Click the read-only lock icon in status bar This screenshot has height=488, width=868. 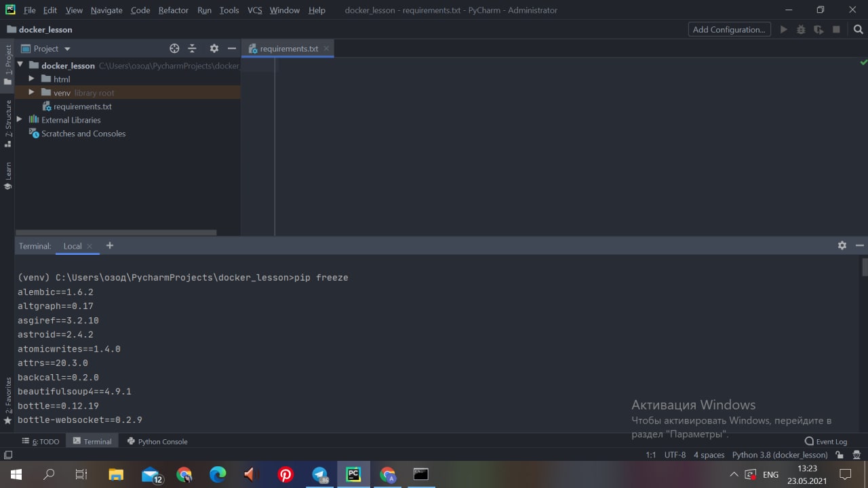coord(840,455)
